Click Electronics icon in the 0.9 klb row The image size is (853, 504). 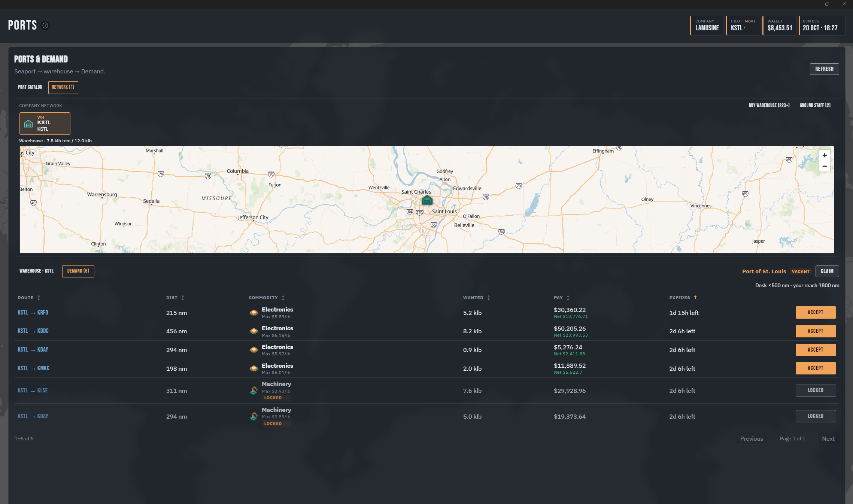pos(254,350)
